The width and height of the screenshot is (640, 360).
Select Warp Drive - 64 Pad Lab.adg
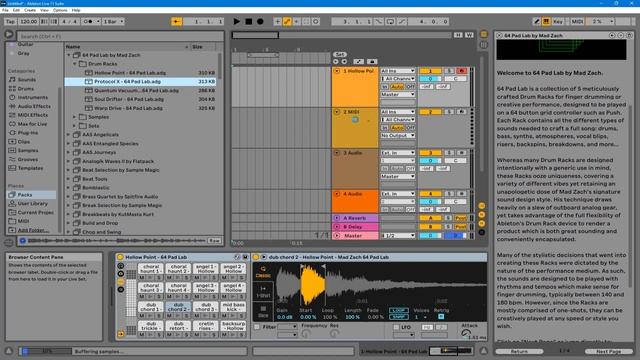click(x=140, y=108)
